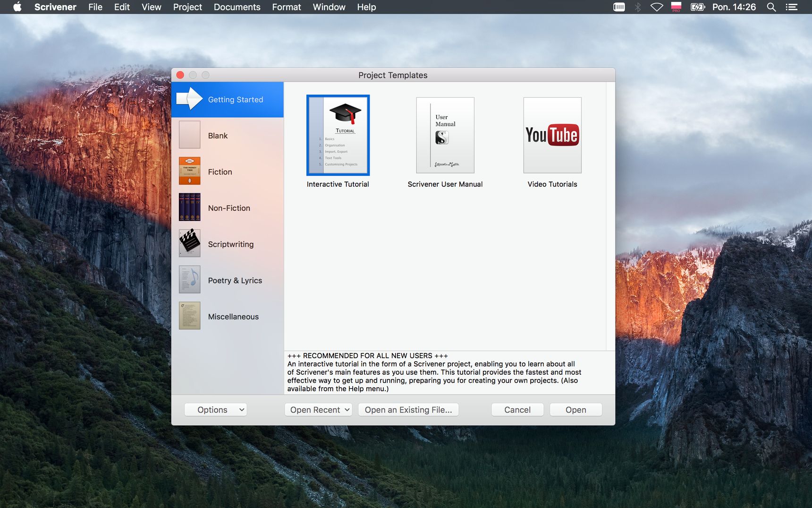This screenshot has width=812, height=508.
Task: Open the Format menu
Action: [287, 7]
